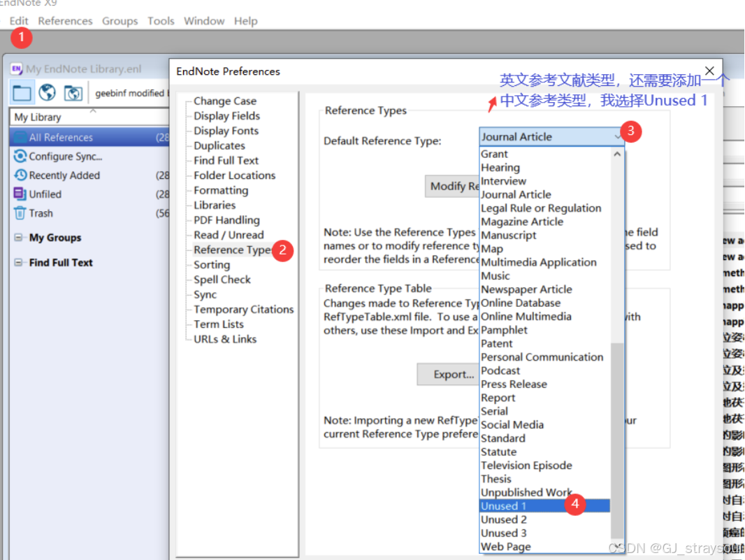Close the EndNote Preferences dialog

point(709,71)
